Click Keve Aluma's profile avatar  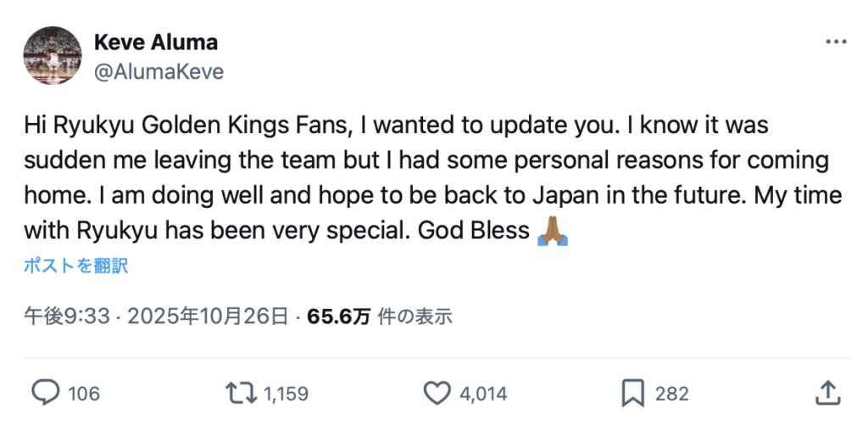click(53, 56)
